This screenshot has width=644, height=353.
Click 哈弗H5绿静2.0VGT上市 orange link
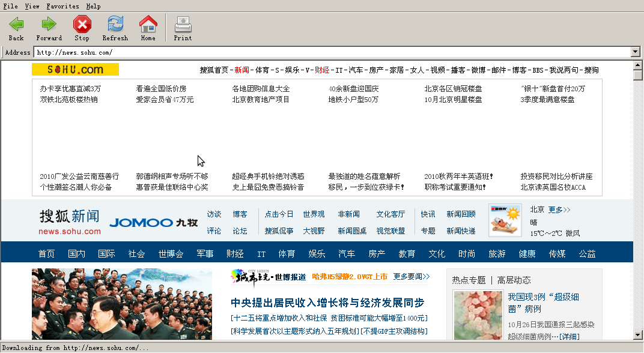pyautogui.click(x=350, y=277)
